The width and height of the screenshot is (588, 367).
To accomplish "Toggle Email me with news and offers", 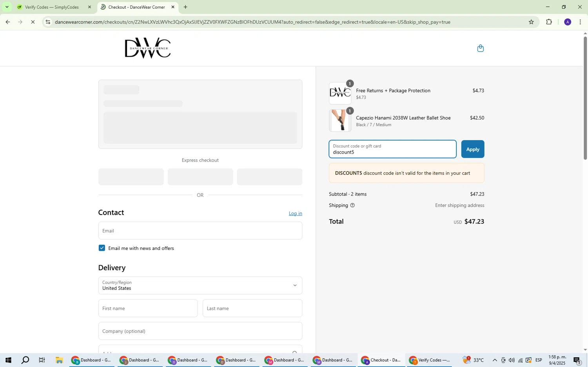I will click(x=102, y=248).
